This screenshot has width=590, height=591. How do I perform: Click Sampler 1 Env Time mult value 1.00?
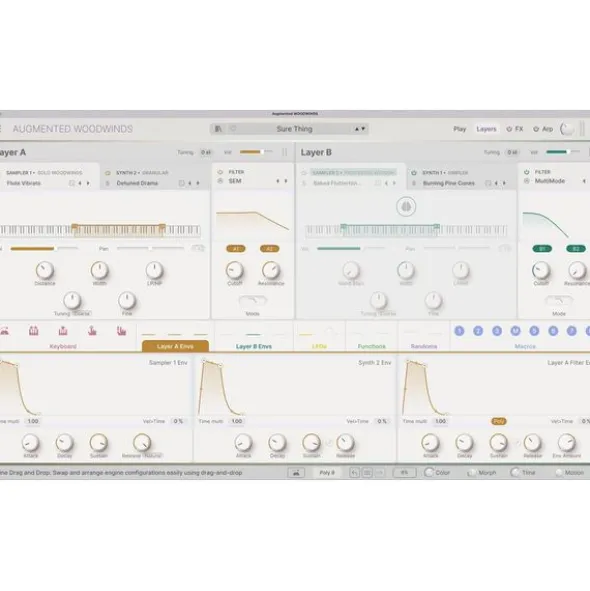33,421
